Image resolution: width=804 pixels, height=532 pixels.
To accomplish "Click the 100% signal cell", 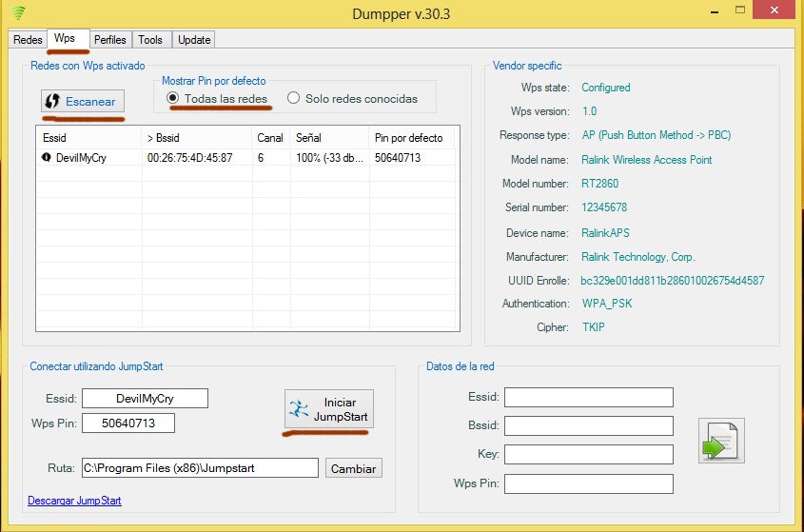I will click(x=329, y=157).
